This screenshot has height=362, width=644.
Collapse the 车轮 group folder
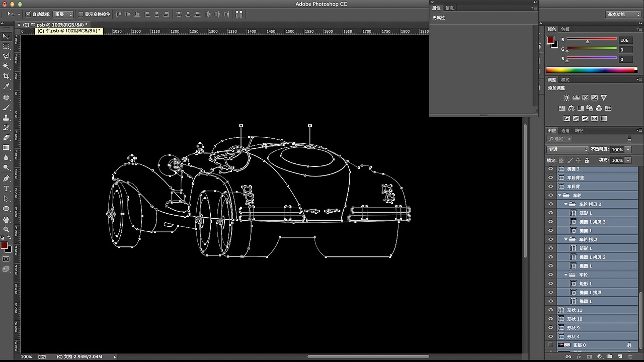coord(559,195)
